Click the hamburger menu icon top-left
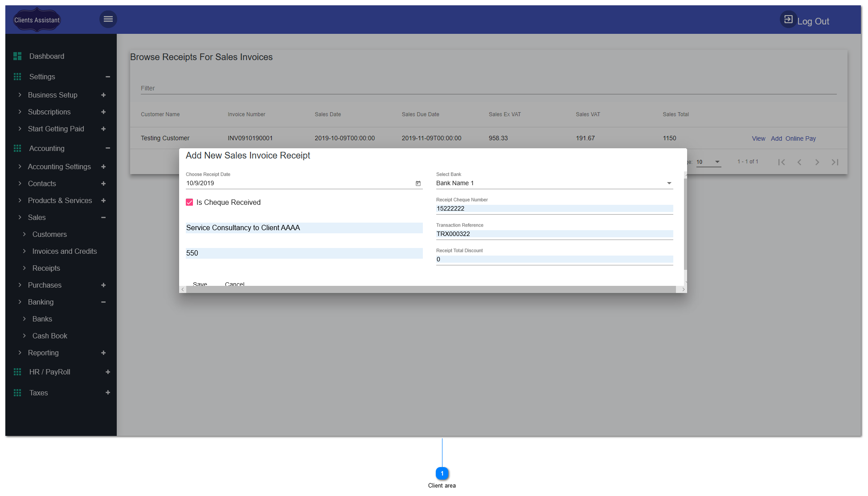Image resolution: width=868 pixels, height=496 pixels. click(109, 19)
